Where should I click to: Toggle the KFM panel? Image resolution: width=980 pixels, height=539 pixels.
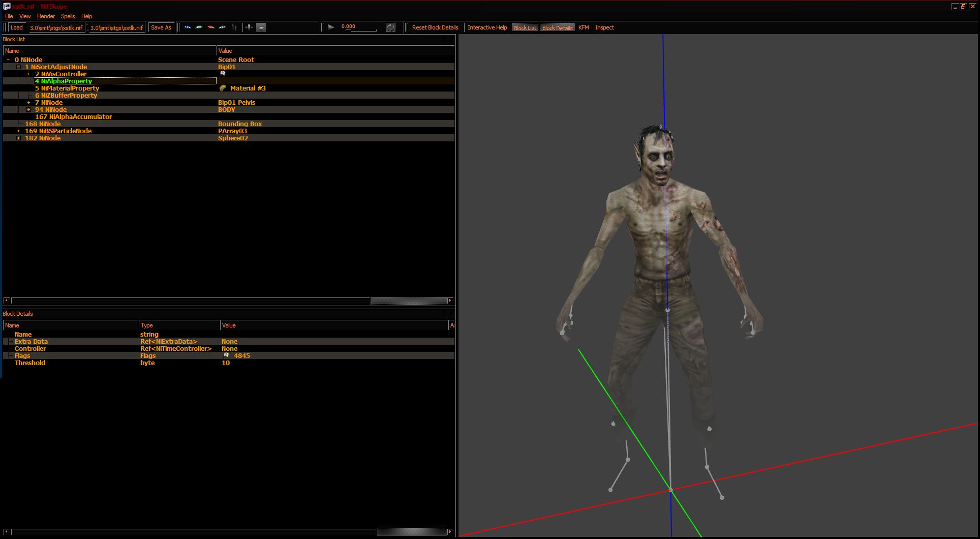point(584,27)
